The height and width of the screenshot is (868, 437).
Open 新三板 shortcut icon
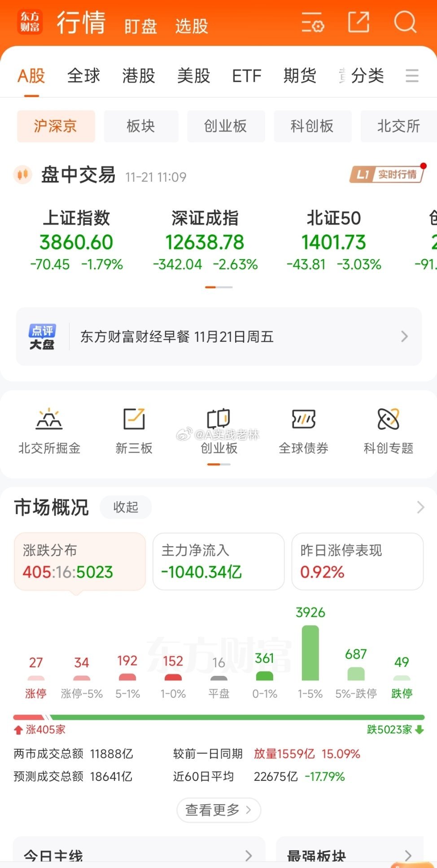click(134, 419)
